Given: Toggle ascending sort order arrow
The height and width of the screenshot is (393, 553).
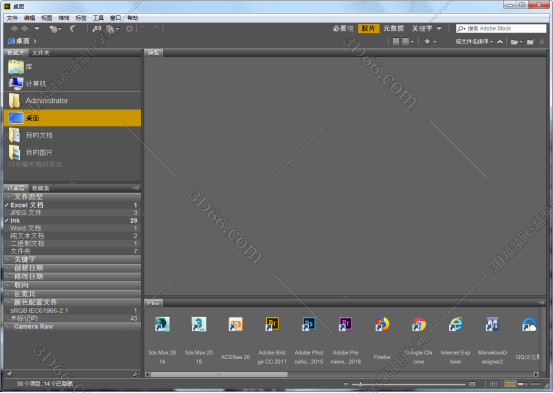Looking at the screenshot, I should point(500,42).
